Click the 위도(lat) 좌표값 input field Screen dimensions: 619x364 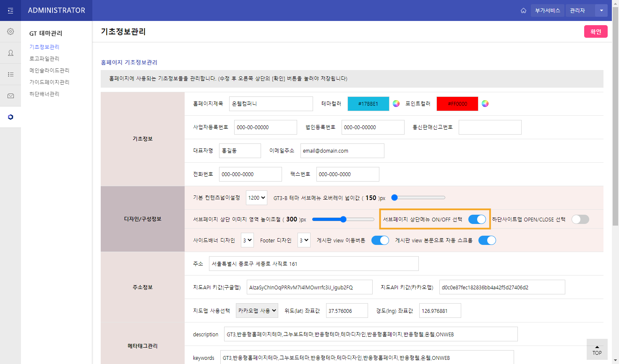coord(347,311)
